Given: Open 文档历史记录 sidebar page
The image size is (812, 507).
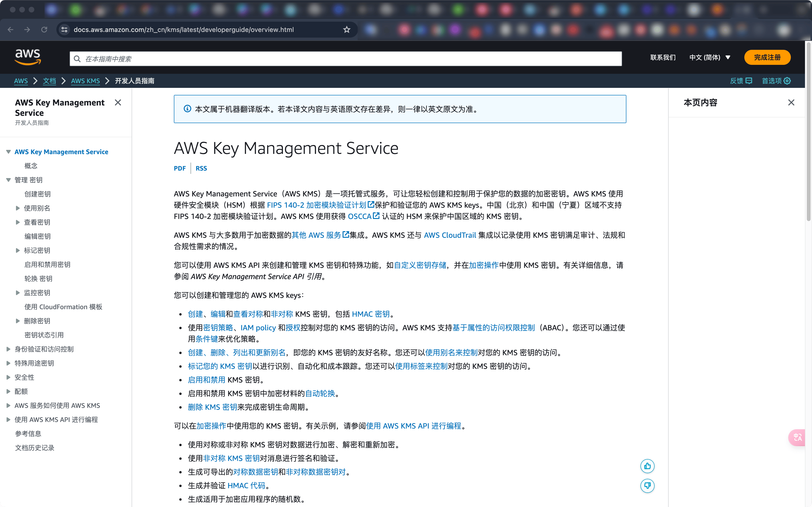Looking at the screenshot, I should (35, 448).
